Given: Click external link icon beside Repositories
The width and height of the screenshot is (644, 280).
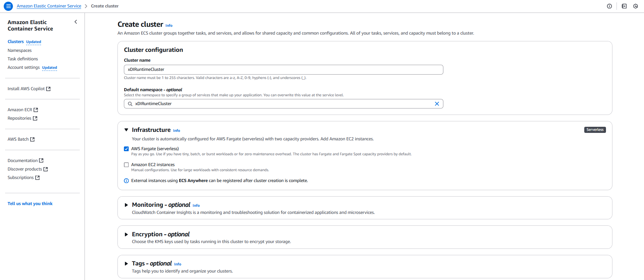Looking at the screenshot, I should click(35, 118).
